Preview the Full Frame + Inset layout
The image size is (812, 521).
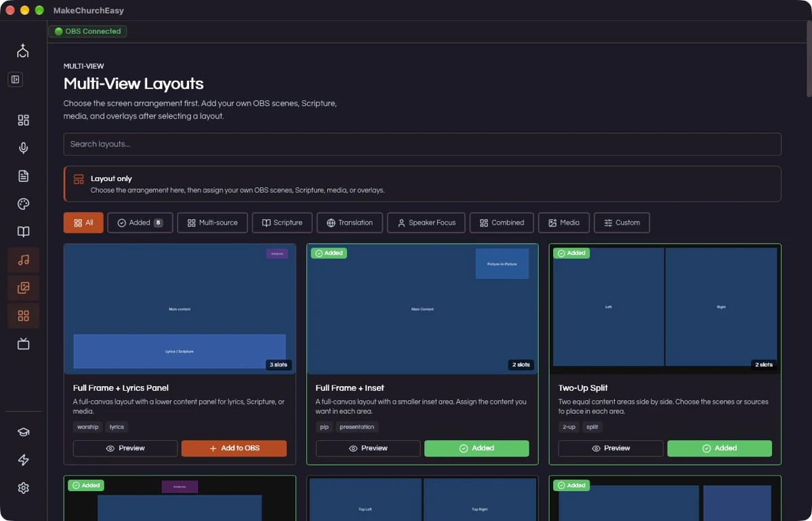coord(368,448)
